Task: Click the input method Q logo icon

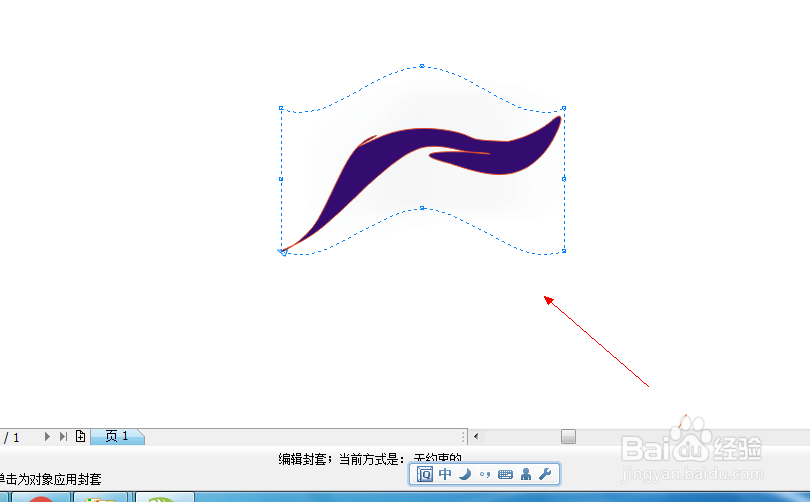Action: tap(425, 474)
